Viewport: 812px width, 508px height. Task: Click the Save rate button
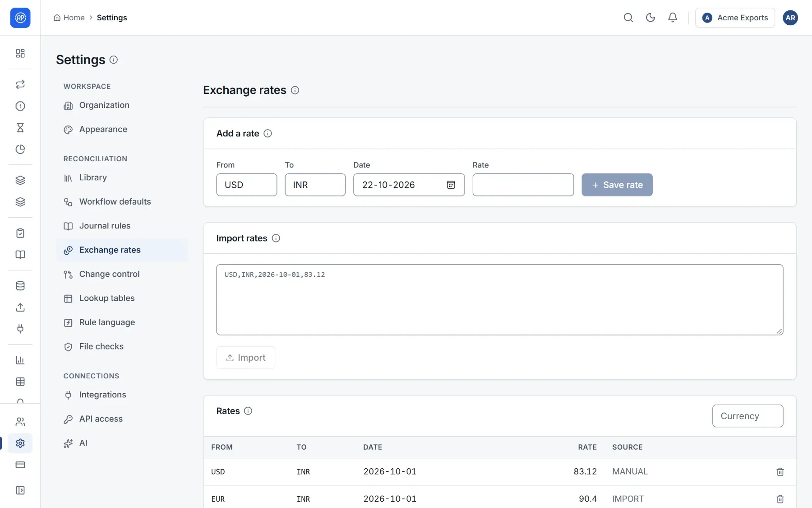click(x=617, y=185)
